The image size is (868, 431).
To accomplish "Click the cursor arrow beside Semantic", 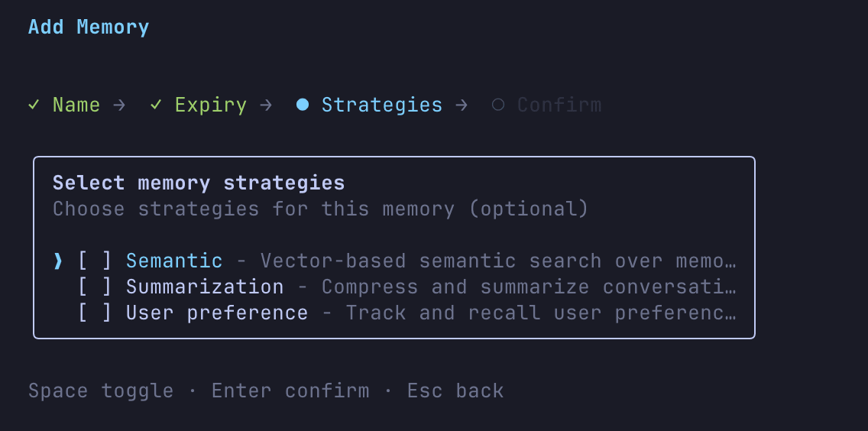I will pos(58,261).
